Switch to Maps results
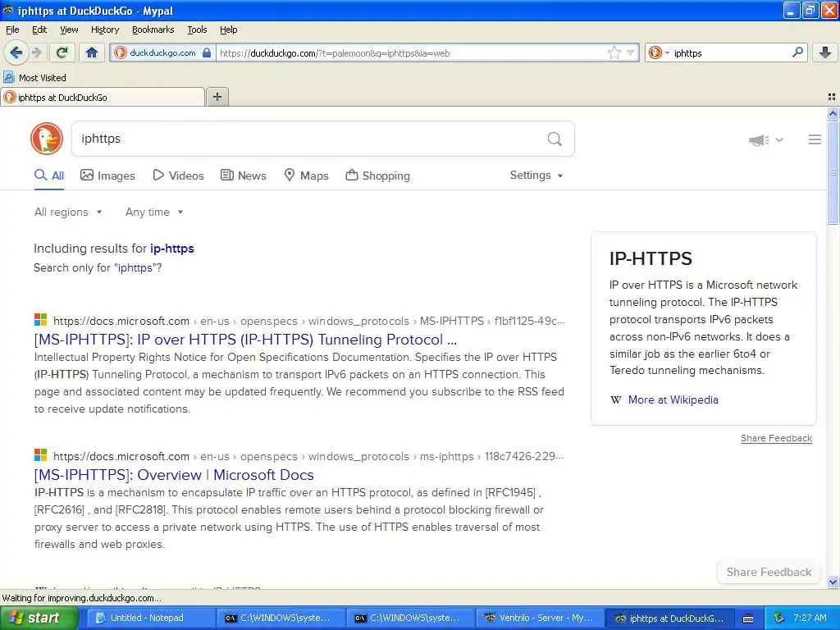 [x=307, y=176]
